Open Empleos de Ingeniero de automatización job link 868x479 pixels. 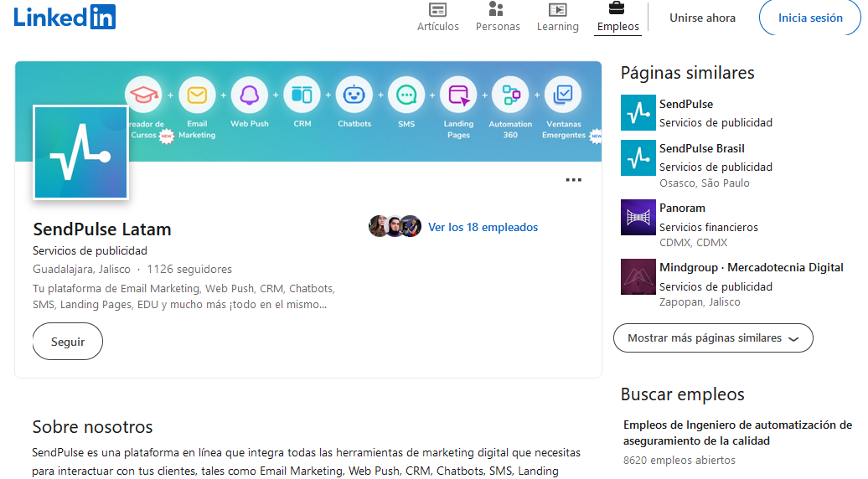coord(737,433)
